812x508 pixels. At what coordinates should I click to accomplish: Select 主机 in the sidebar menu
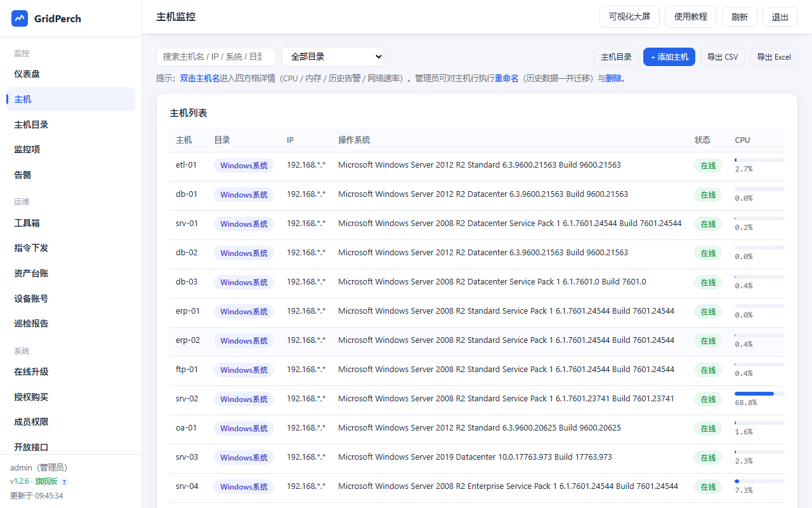(70, 99)
